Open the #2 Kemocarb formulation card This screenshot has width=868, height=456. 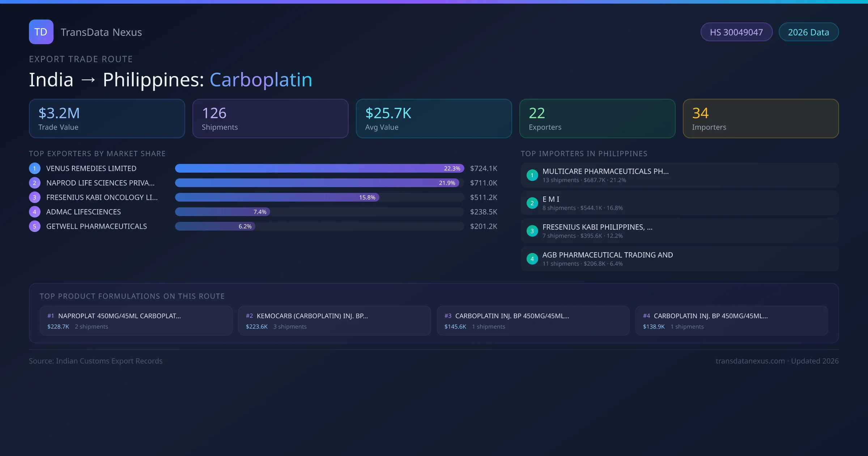tap(335, 321)
